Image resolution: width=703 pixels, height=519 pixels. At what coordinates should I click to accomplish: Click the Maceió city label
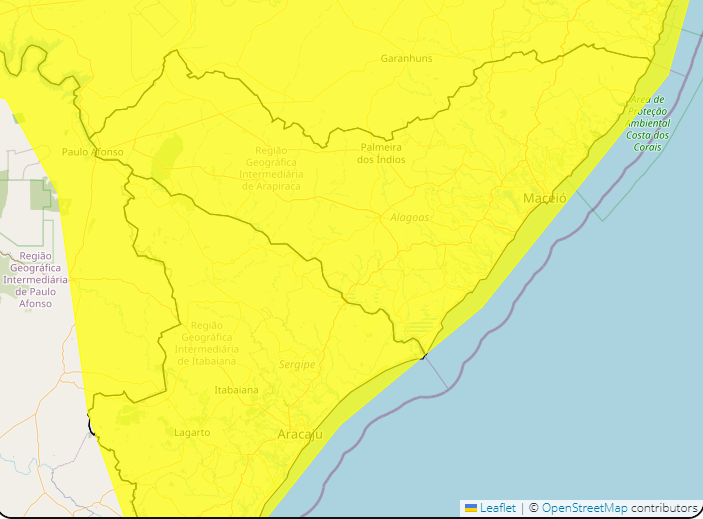pyautogui.click(x=544, y=198)
